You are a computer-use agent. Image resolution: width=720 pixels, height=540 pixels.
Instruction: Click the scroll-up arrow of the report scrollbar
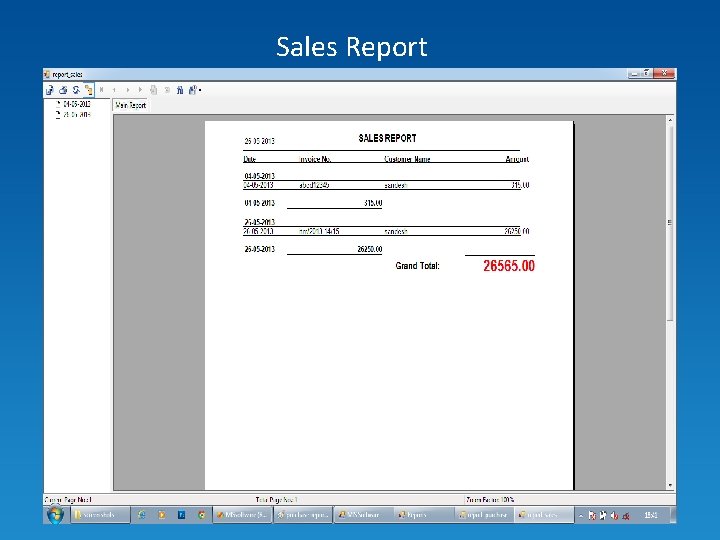point(670,120)
